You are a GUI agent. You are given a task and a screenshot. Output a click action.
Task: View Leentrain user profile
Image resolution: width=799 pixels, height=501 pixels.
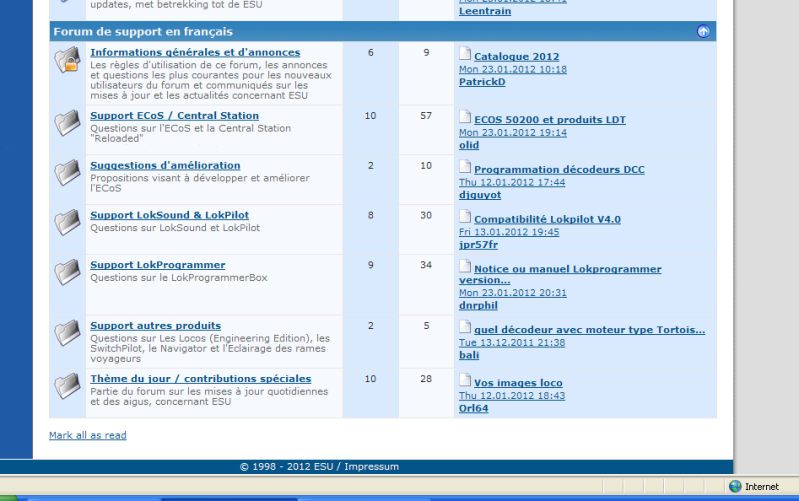point(485,11)
